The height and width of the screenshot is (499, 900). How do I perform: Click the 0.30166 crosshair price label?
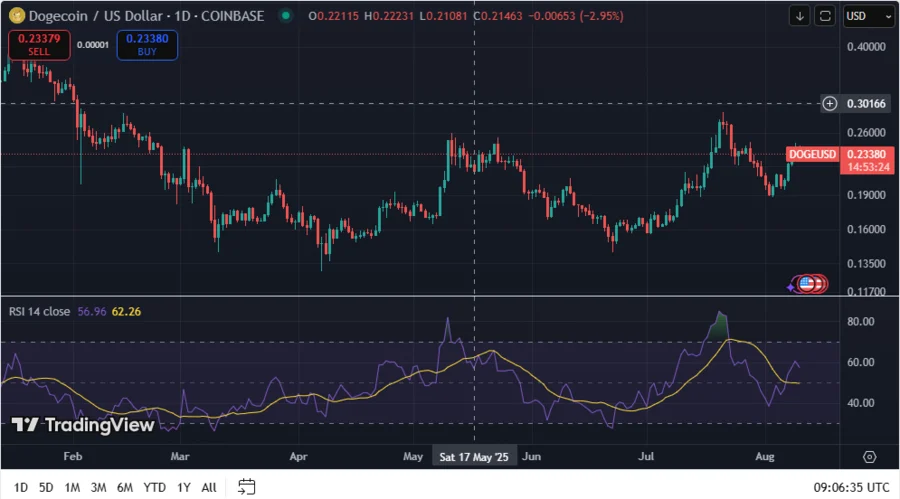[x=866, y=103]
